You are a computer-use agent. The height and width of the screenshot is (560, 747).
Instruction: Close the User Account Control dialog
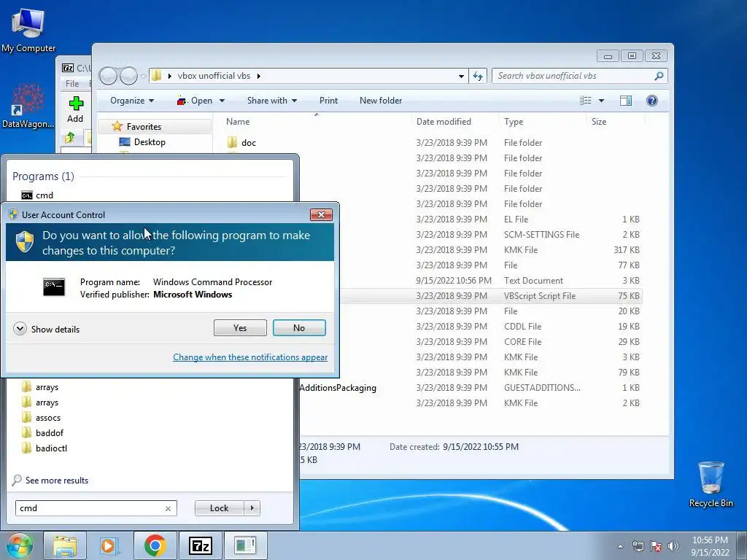(321, 215)
